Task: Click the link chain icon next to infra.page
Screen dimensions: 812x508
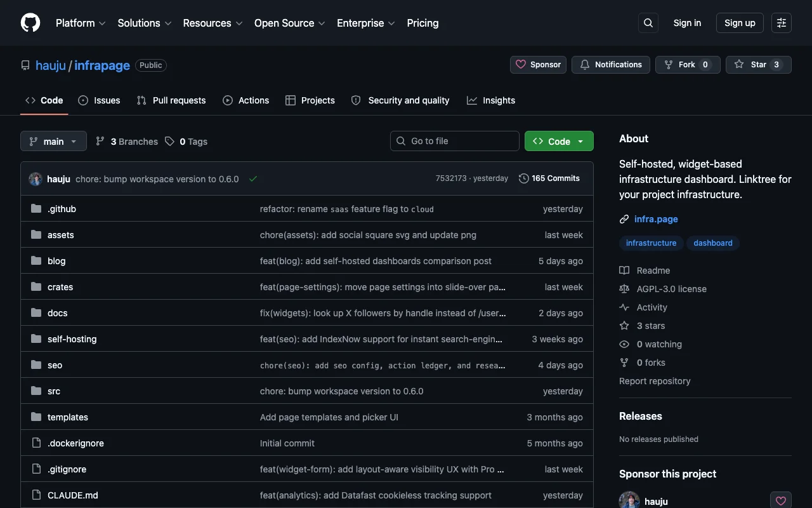Action: point(624,219)
